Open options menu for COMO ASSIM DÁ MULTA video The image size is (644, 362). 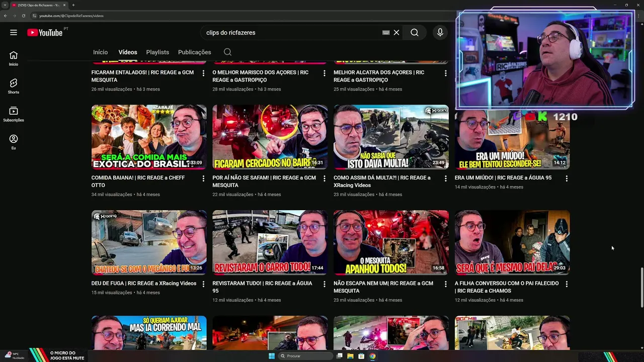click(x=446, y=178)
